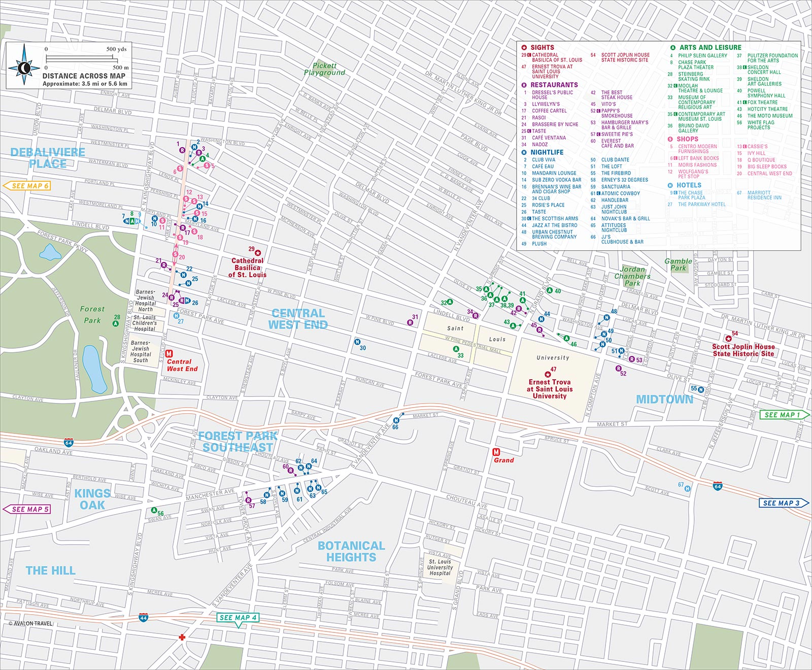Select the Cathedral Basilica star marker 29
This screenshot has height=670, width=812.
[x=258, y=253]
